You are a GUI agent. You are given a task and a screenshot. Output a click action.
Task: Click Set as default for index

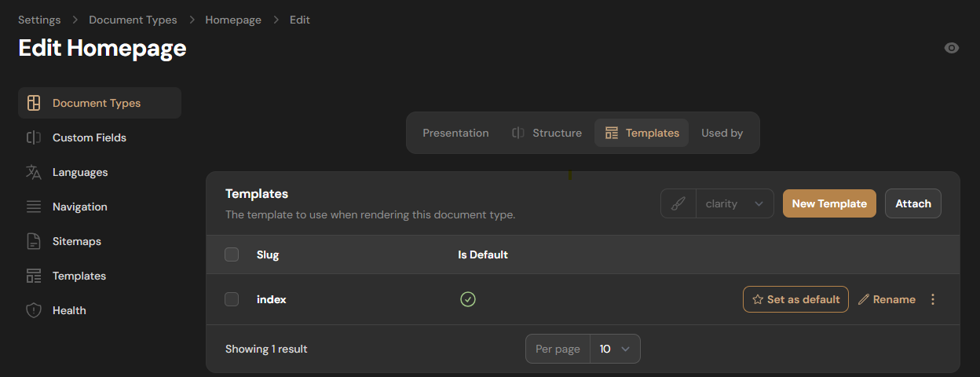tap(795, 299)
